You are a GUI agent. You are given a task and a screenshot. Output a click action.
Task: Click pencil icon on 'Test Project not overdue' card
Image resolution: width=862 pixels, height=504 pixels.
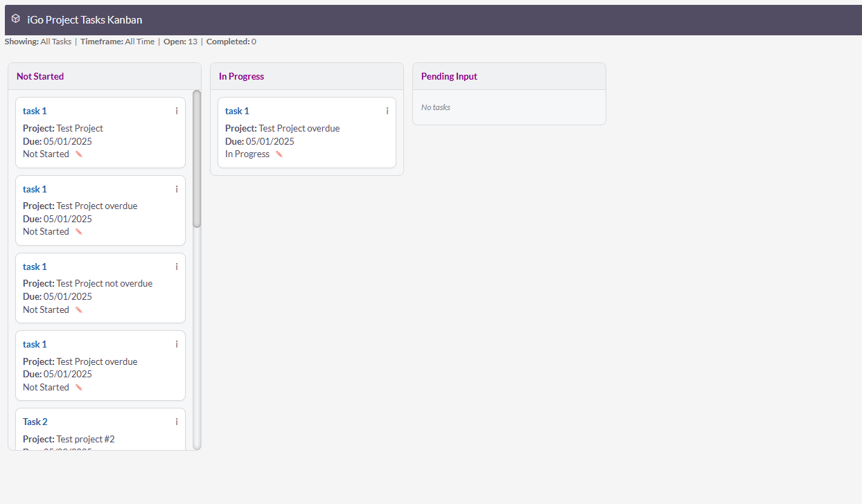point(78,310)
